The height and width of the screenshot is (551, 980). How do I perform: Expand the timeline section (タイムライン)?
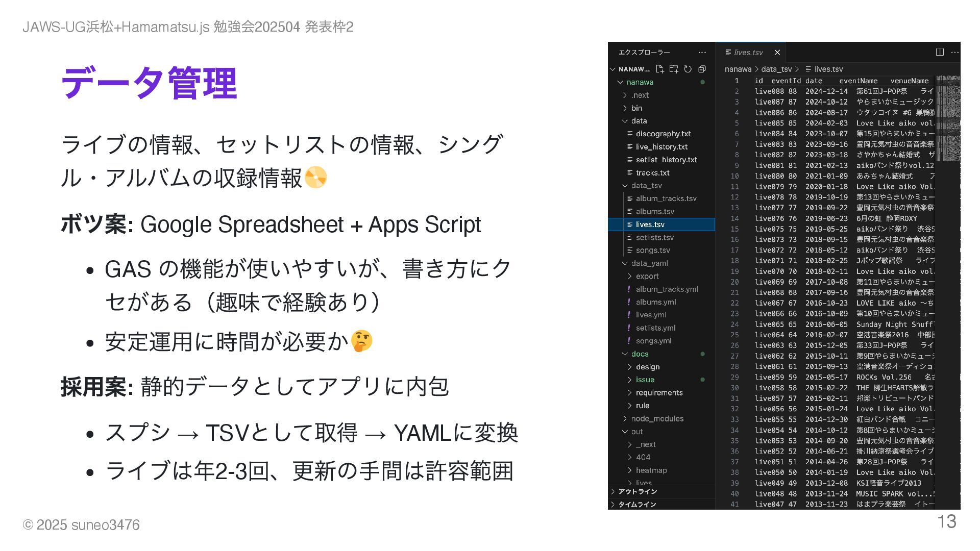click(637, 504)
